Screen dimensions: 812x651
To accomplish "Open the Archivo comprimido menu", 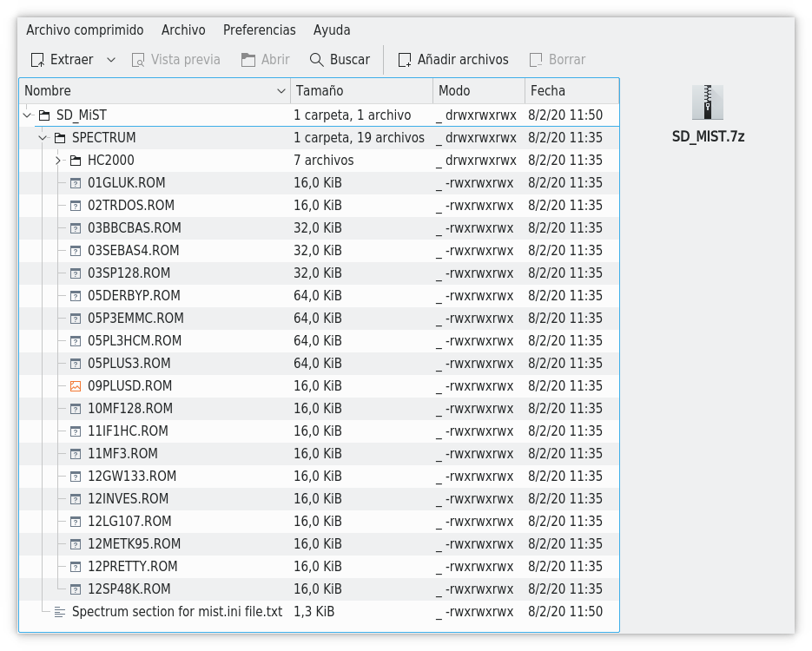I will click(x=84, y=30).
